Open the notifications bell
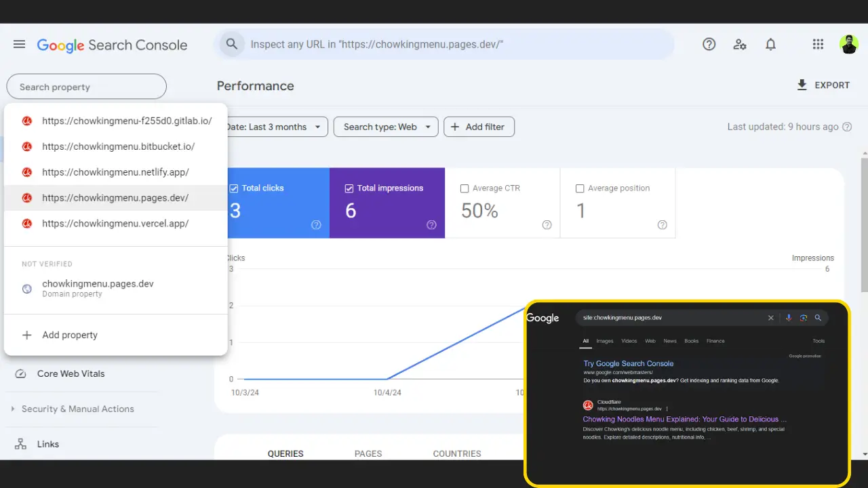Screen dimensions: 868x488 [x=770, y=44]
